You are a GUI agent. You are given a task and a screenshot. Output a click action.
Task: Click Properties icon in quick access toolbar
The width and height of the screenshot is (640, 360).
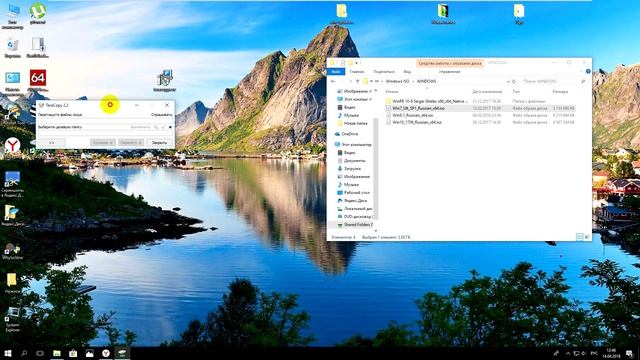(x=343, y=62)
